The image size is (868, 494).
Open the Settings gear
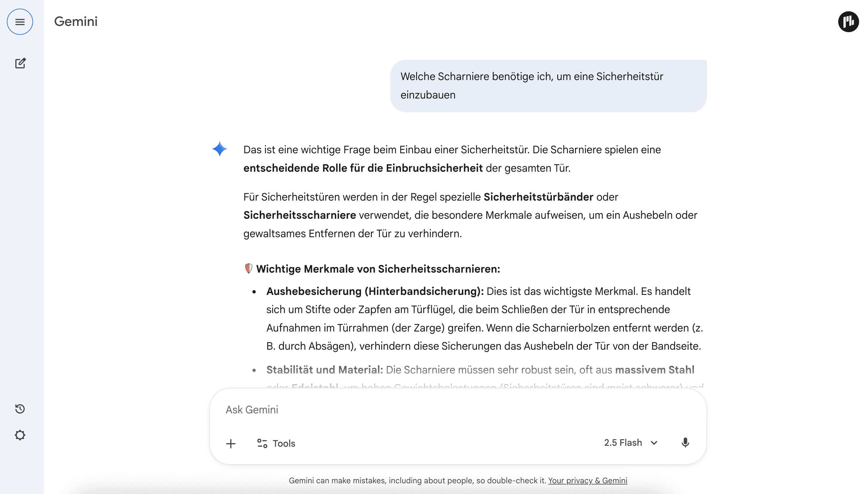point(20,435)
